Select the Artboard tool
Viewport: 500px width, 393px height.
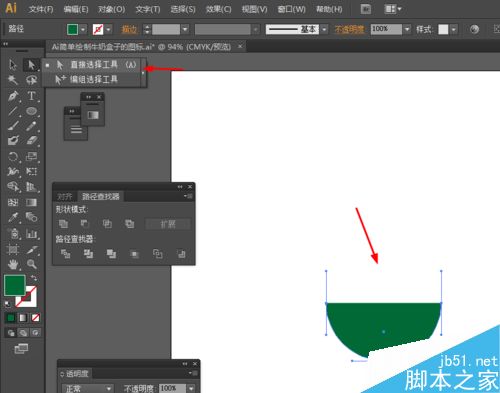[x=13, y=249]
